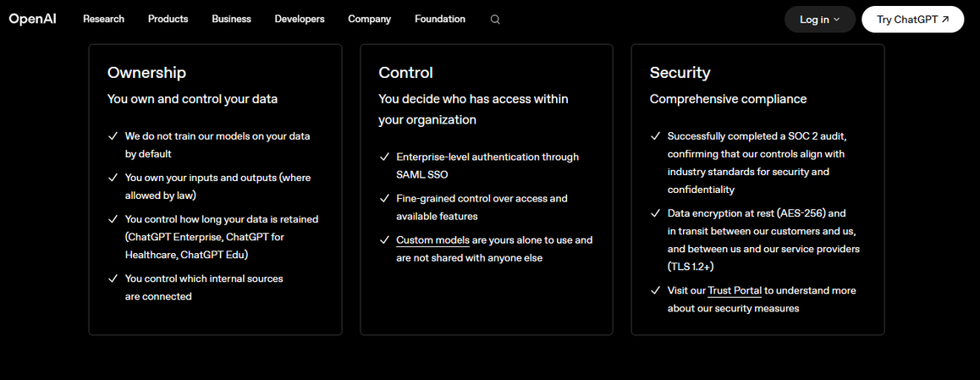Expand the Log in dropdown
Image resolution: width=980 pixels, height=380 pixels.
coord(820,19)
